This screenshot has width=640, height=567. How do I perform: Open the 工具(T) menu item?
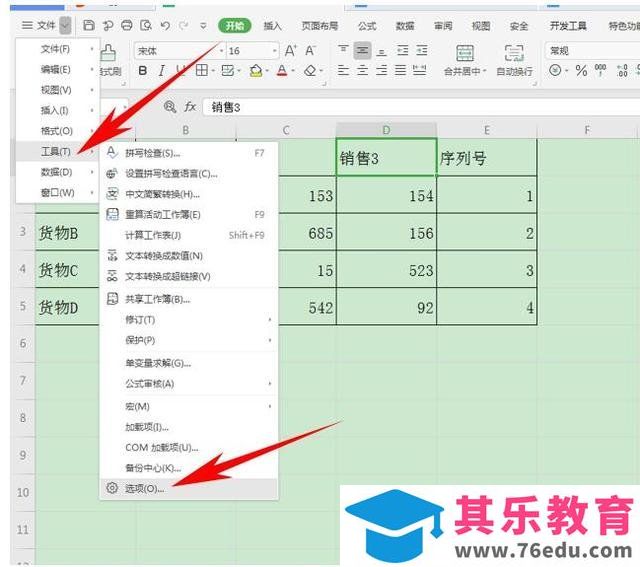[x=57, y=151]
